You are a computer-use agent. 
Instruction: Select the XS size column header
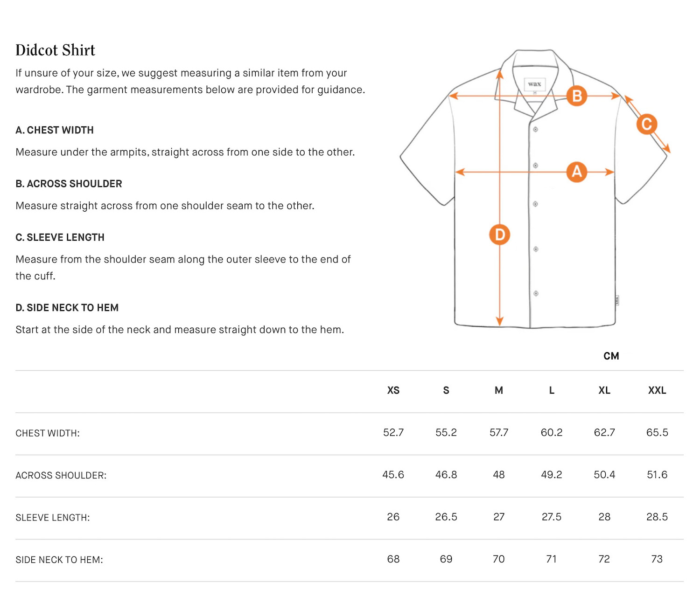393,390
